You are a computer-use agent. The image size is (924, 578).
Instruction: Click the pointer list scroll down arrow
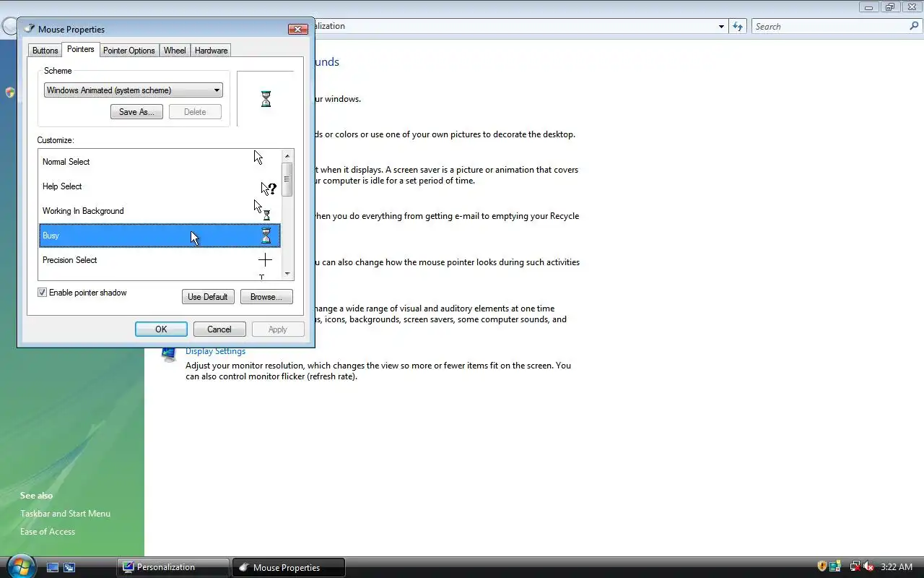287,274
